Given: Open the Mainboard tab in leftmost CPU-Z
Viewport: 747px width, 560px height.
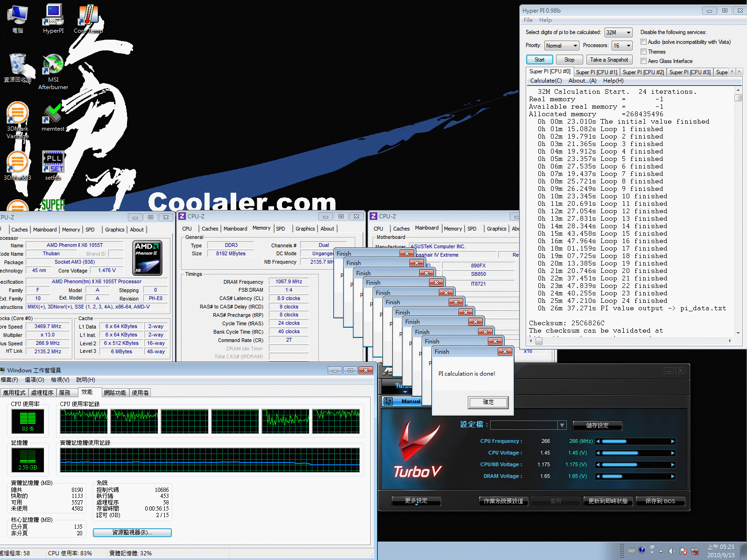Looking at the screenshot, I should click(45, 230).
